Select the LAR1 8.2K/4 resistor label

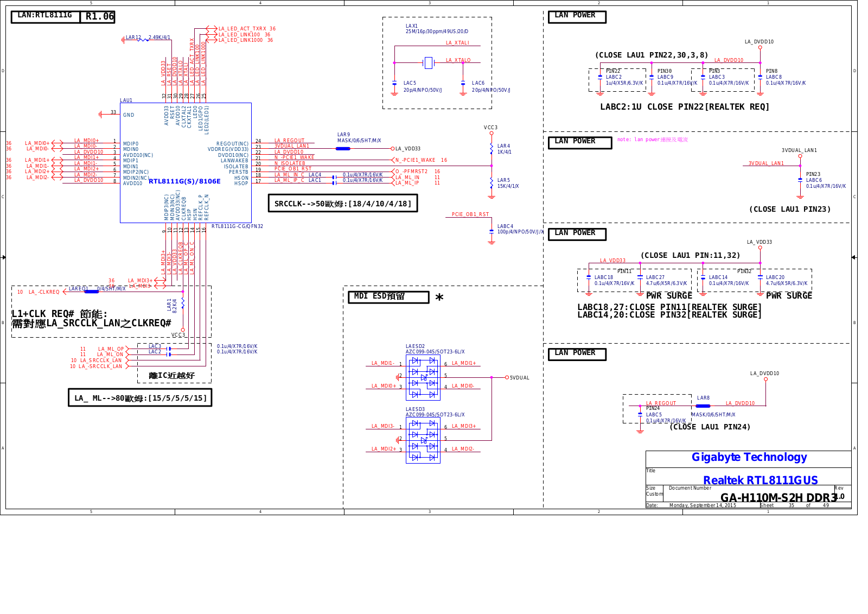click(x=172, y=305)
